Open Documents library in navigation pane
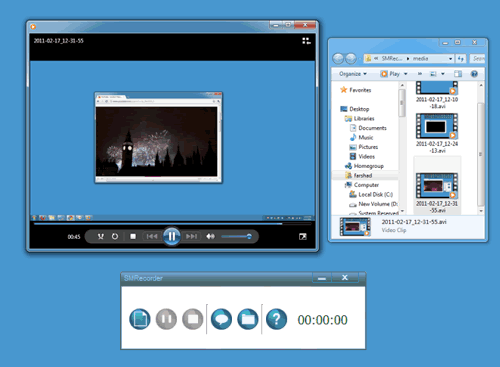The width and height of the screenshot is (500, 367). coord(368,128)
